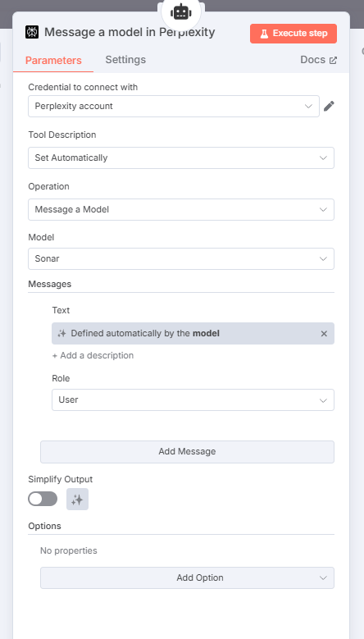Viewport: 364px width, 639px height.
Task: Switch to the Settings tab
Action: 125,60
